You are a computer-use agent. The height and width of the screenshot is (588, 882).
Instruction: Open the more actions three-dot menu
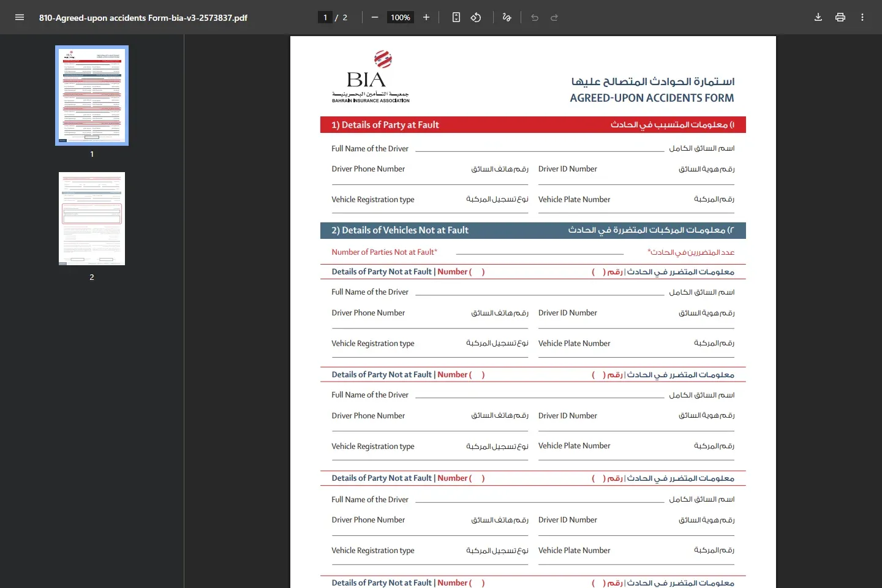point(862,17)
